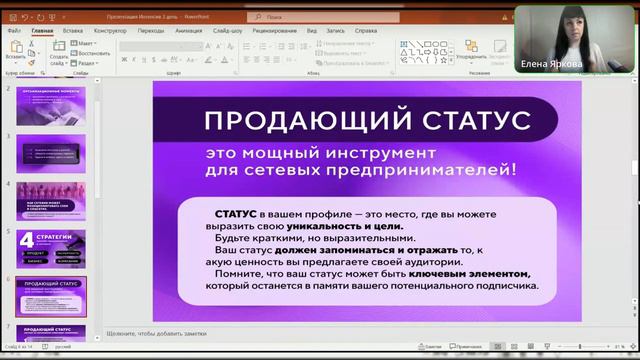The width and height of the screenshot is (640, 360).
Task: Open the Align Text dropdown
Action: [x=341, y=53]
